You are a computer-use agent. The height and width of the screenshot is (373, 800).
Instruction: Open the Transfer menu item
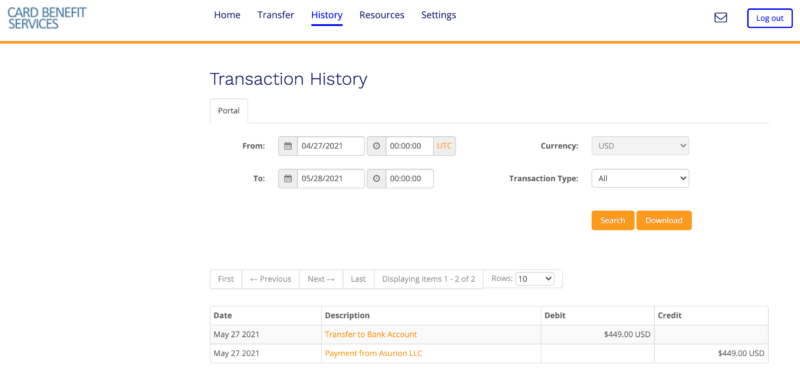pos(276,15)
